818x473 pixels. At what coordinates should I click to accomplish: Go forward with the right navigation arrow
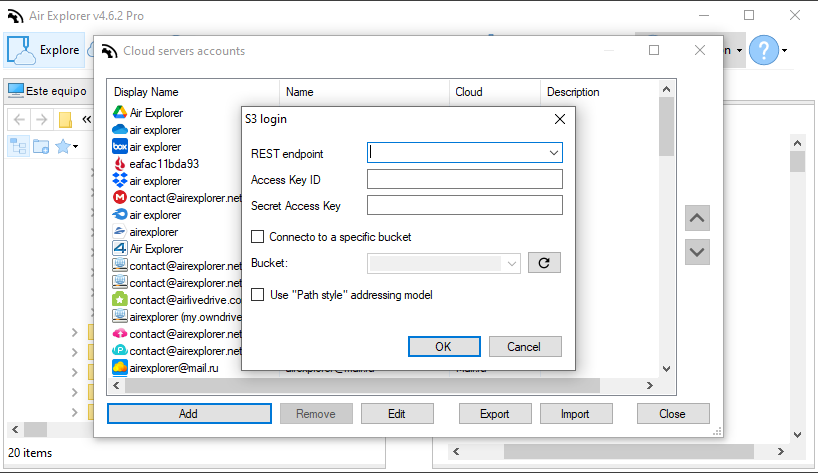pyautogui.click(x=42, y=120)
